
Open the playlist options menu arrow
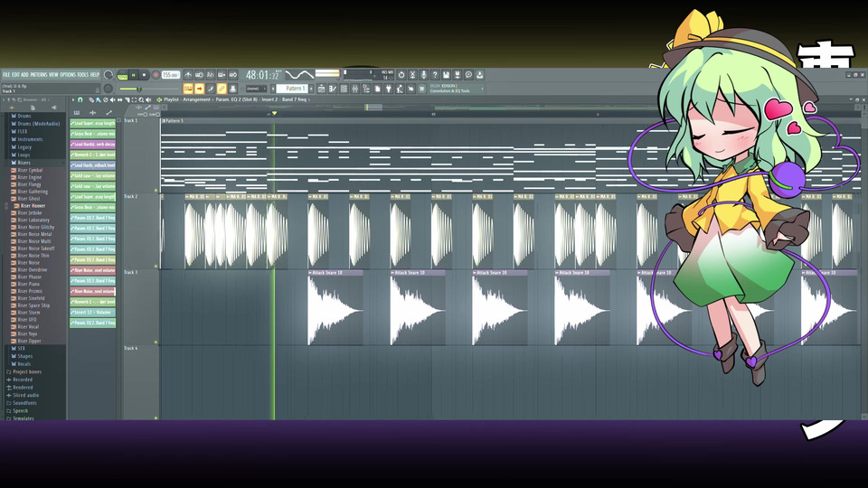click(x=73, y=99)
